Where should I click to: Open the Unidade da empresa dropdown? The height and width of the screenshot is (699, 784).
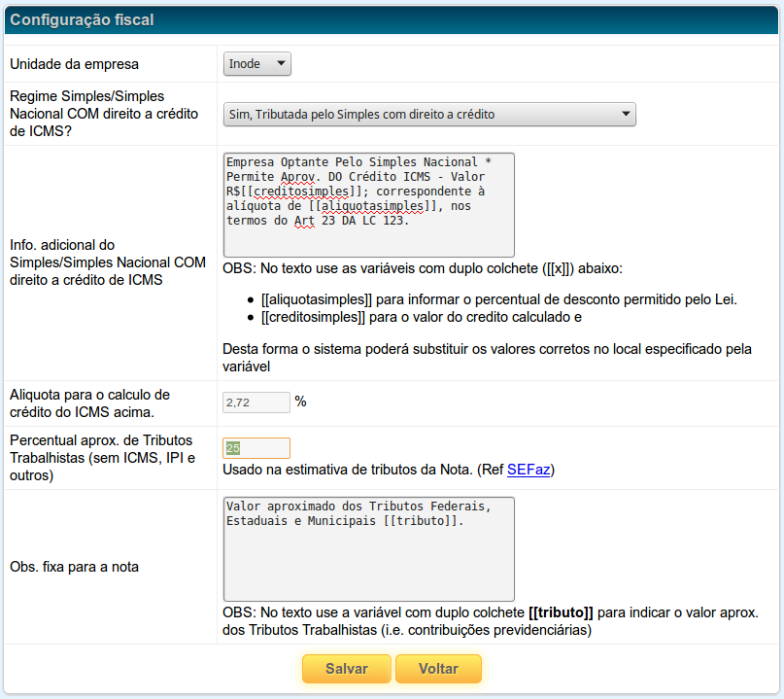coord(257,63)
